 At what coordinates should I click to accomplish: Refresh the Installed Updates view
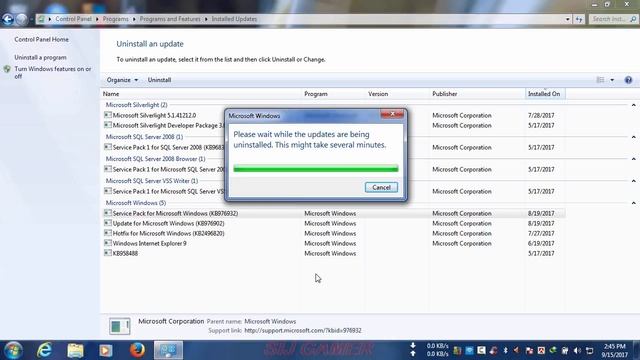coord(579,19)
